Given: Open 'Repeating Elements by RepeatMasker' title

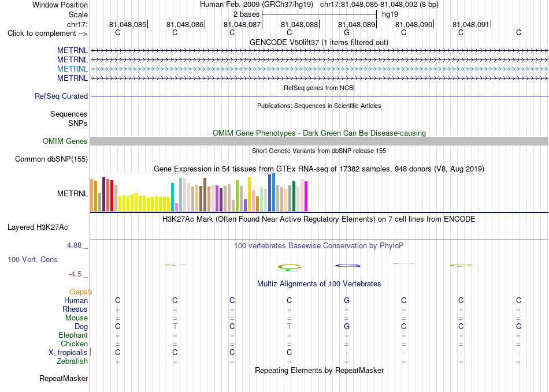Looking at the screenshot, I should 319,370.
